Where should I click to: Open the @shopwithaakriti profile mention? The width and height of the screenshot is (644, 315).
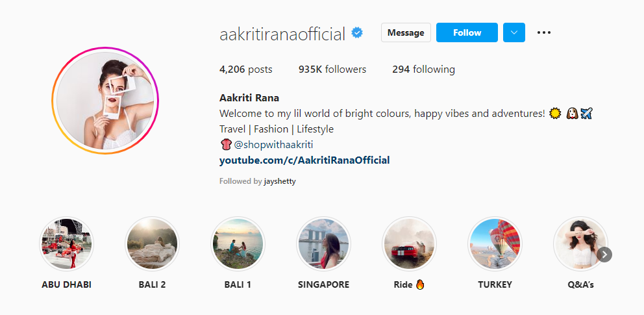(273, 145)
